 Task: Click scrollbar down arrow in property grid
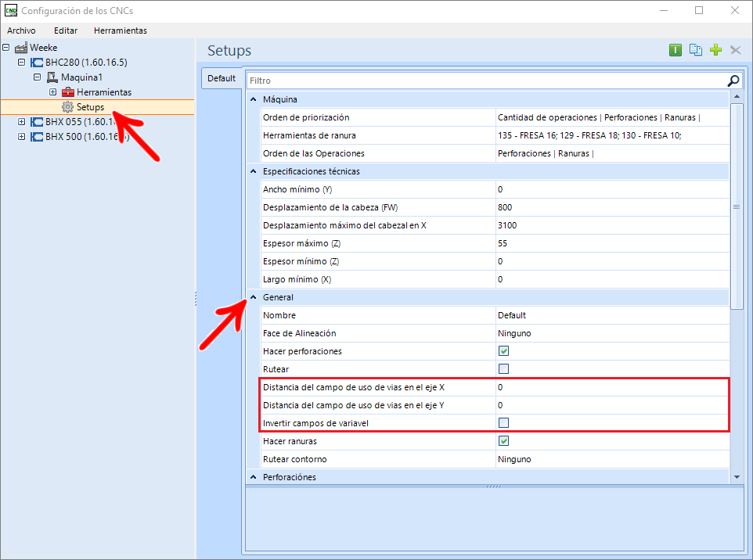737,477
